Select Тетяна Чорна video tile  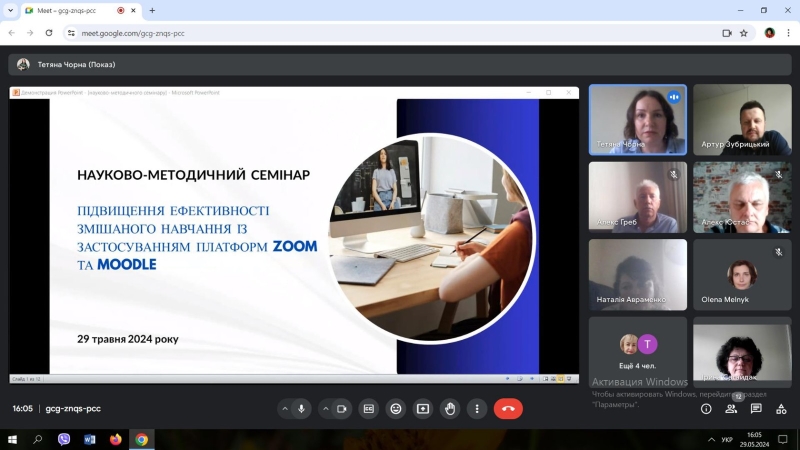[638, 120]
